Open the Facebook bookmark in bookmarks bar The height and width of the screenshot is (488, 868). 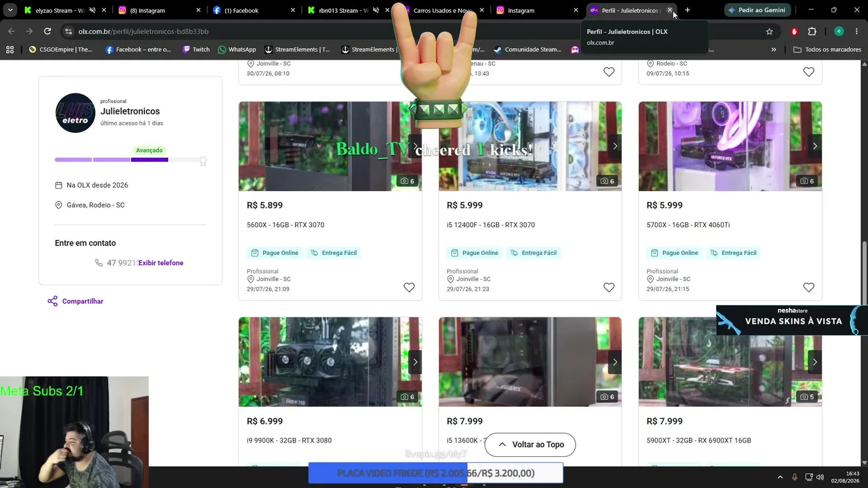(x=138, y=49)
